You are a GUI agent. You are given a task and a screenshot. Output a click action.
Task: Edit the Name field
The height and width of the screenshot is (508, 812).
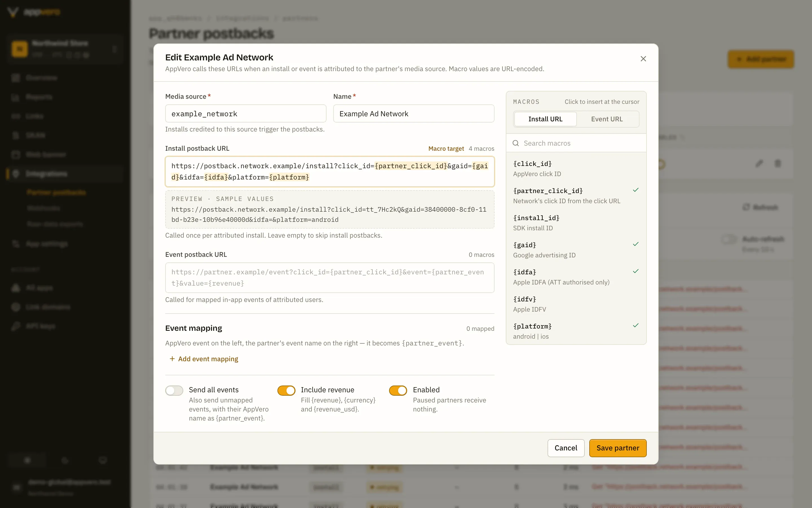point(414,113)
